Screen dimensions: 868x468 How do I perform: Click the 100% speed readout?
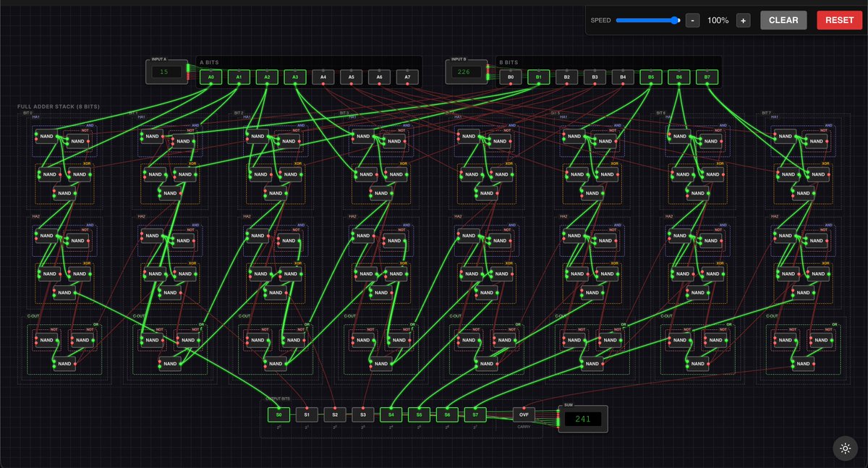[x=718, y=20]
